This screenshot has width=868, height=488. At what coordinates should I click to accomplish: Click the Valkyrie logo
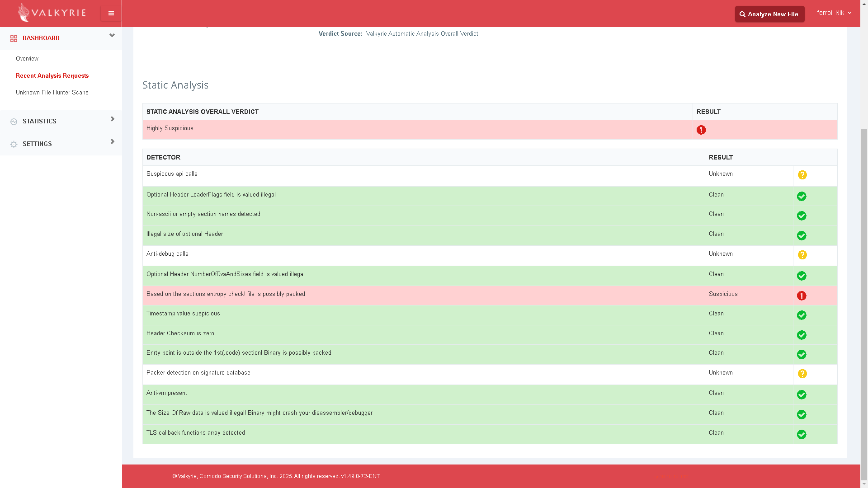click(x=52, y=13)
